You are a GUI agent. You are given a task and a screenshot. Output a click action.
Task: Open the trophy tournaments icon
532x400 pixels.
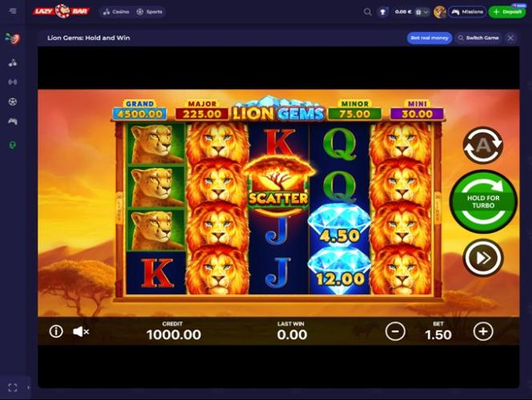[x=382, y=12]
